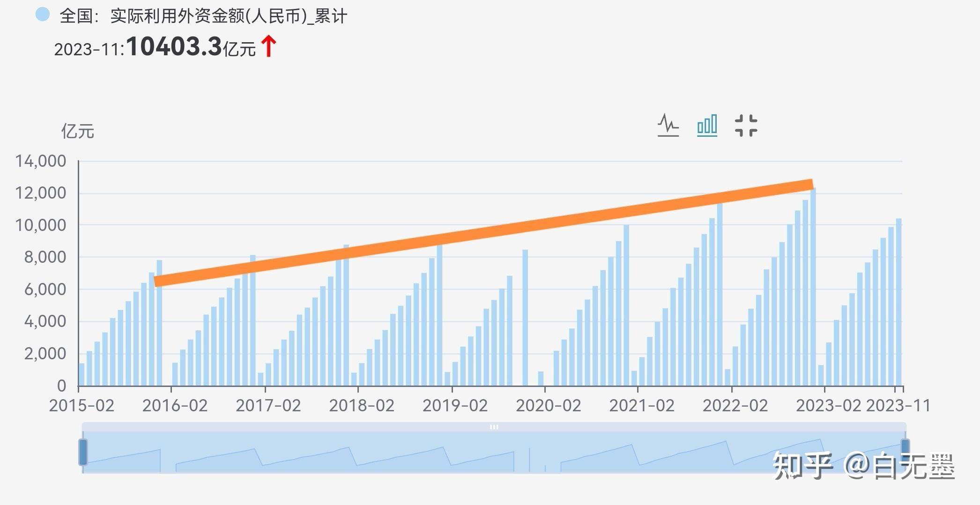
Task: Click the x-axis label 2016-02
Action: click(175, 406)
